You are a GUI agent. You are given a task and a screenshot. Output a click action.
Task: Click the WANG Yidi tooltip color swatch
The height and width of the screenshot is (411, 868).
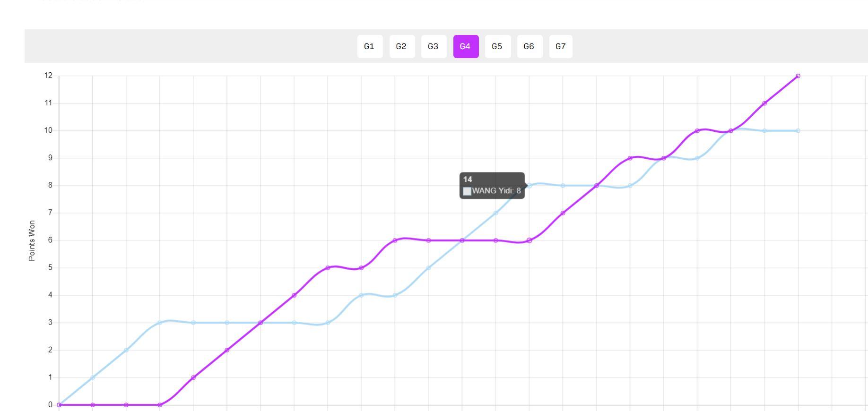tap(467, 191)
